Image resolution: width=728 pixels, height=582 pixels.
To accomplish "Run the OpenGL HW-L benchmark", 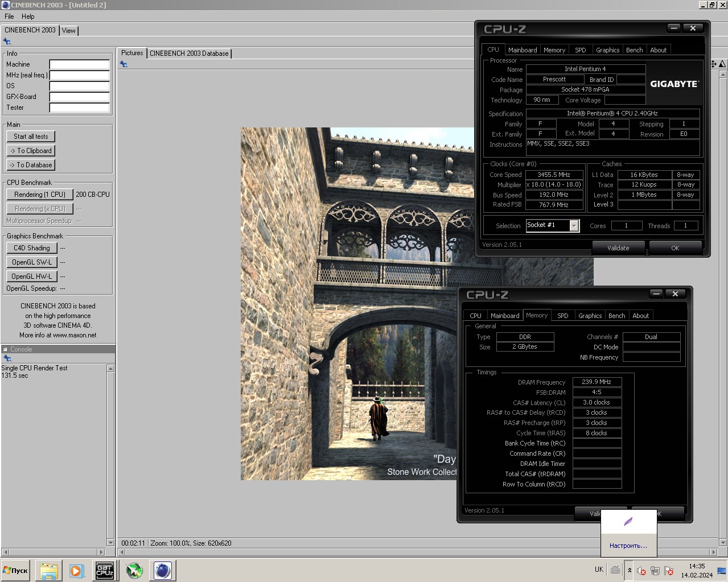I will click(x=32, y=276).
